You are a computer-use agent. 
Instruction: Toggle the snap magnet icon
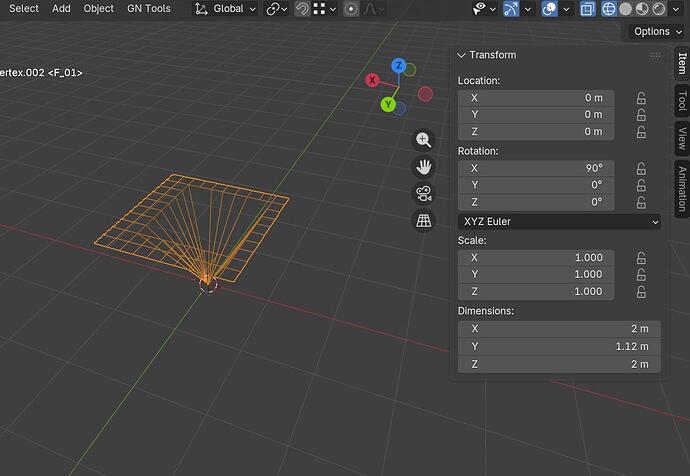click(302, 9)
